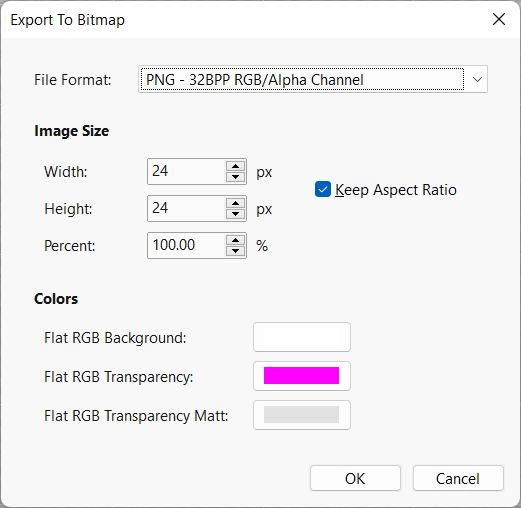The width and height of the screenshot is (521, 508).
Task: Cancel the Export To Bitmap dialog
Action: click(x=458, y=478)
